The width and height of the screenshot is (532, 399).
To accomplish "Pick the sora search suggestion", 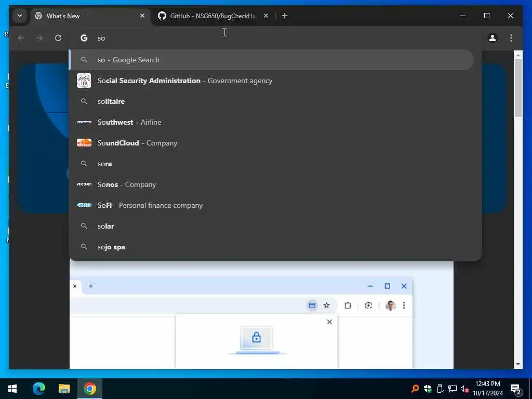I will pyautogui.click(x=271, y=164).
